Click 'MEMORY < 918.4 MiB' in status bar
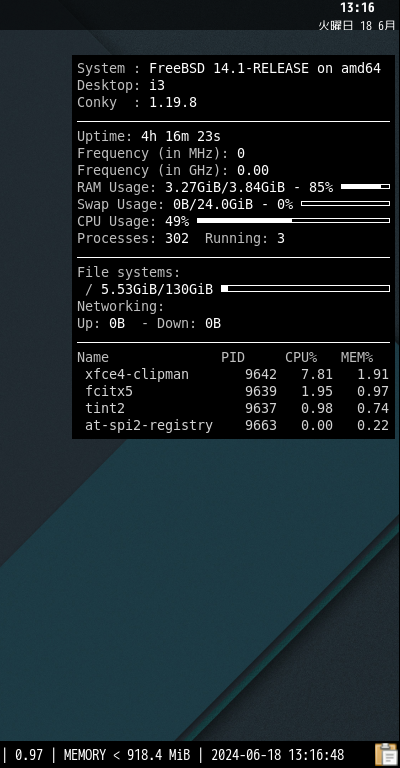This screenshot has width=400, height=768. pos(127,755)
